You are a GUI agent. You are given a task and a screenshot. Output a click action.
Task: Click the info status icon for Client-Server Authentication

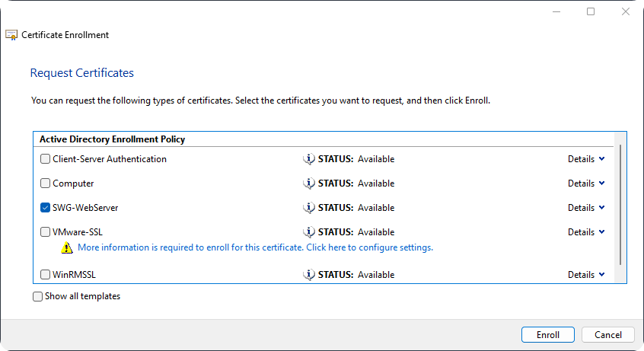tap(309, 159)
